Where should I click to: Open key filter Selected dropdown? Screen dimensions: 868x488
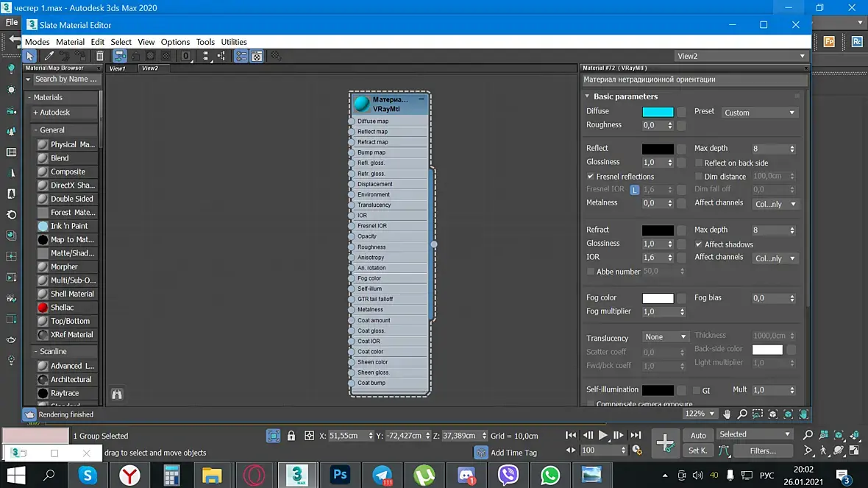[x=754, y=434]
